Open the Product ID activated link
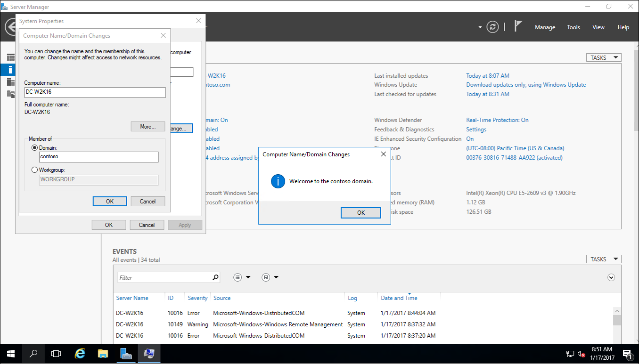 point(514,158)
